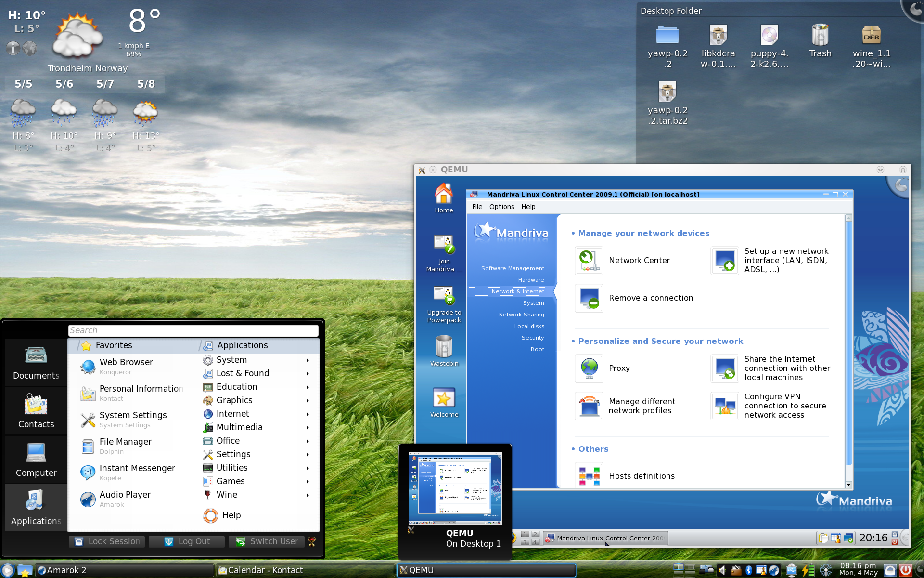Select Network Sharing category
Screen dimensions: 924x578
point(521,315)
